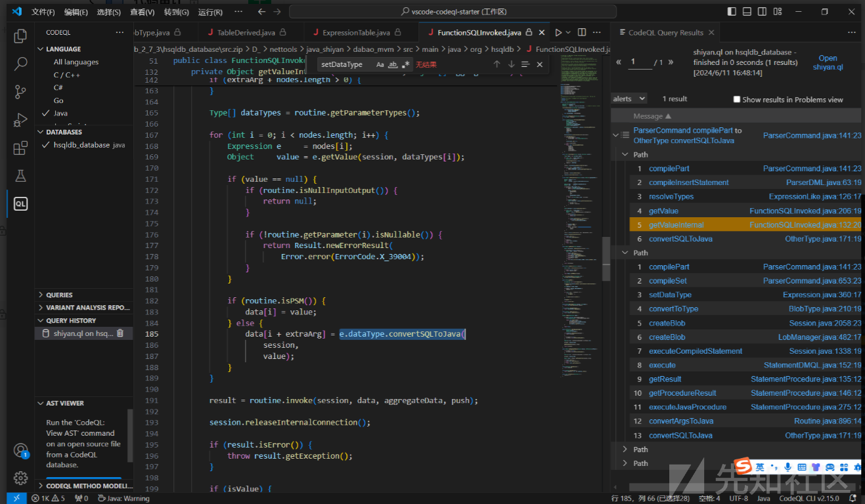
Task: Collapse the first Path in results
Action: click(625, 154)
